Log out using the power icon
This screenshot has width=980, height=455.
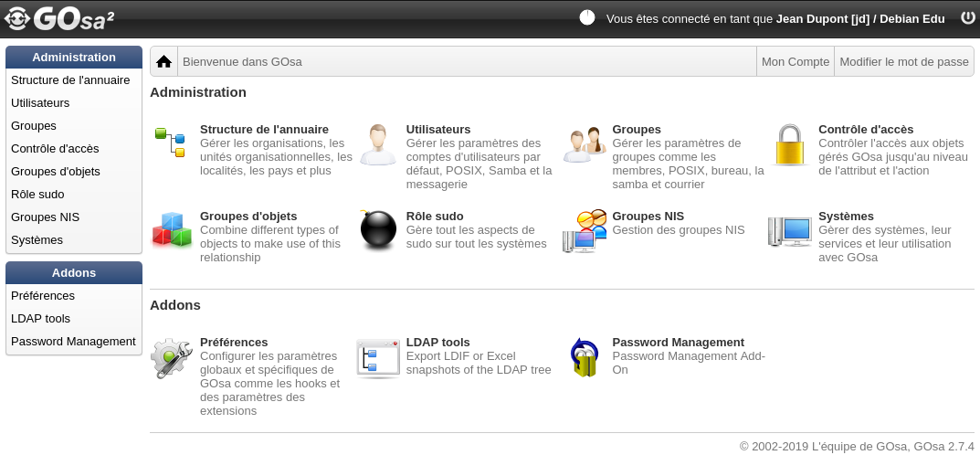(x=967, y=18)
